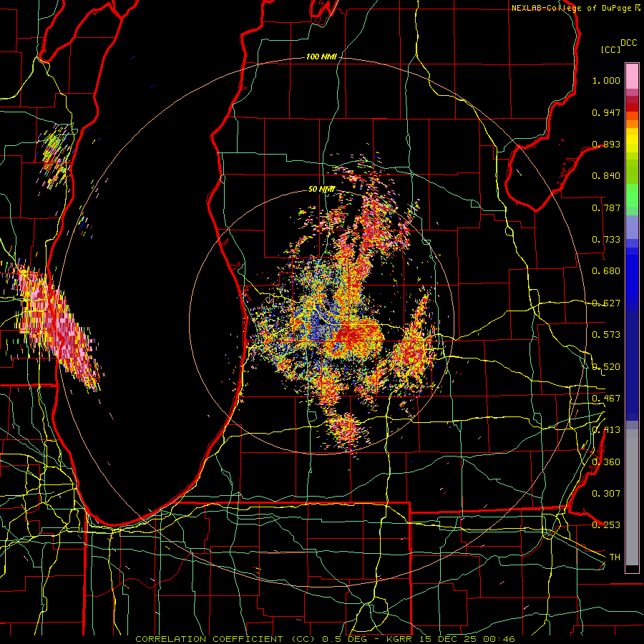This screenshot has height=644, width=644.
Task: Select the 1.000 scale value
Action: (x=606, y=80)
